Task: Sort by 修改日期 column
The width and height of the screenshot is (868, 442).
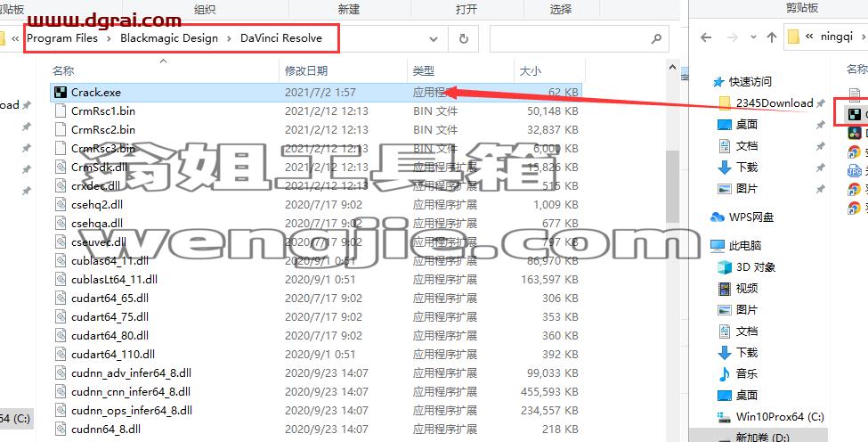Action: coord(306,71)
